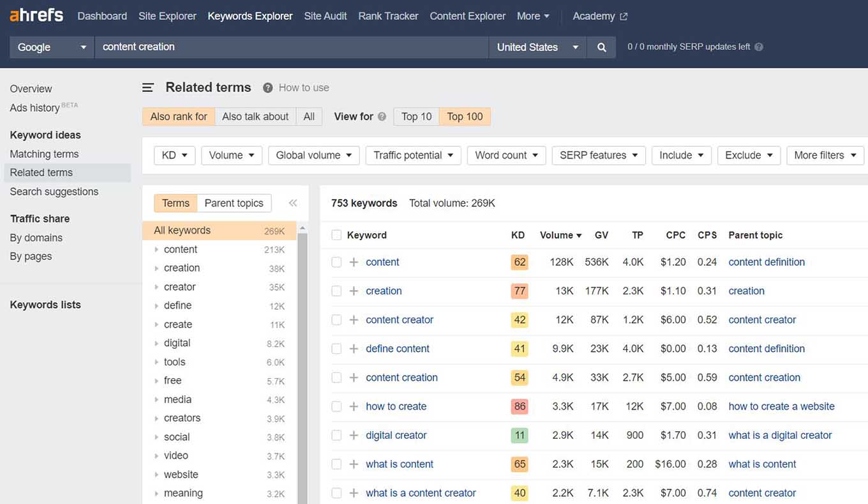This screenshot has height=504, width=868.
Task: Check the 'content' keyword row checkbox
Action: tap(336, 262)
